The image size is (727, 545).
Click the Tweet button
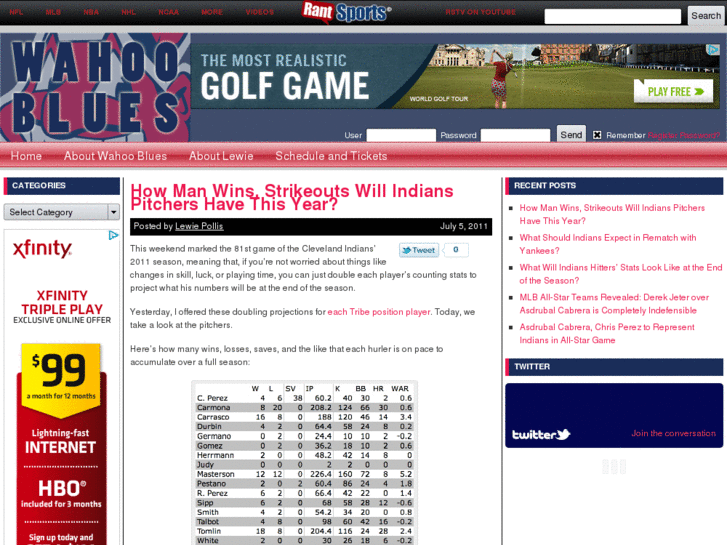(x=419, y=250)
